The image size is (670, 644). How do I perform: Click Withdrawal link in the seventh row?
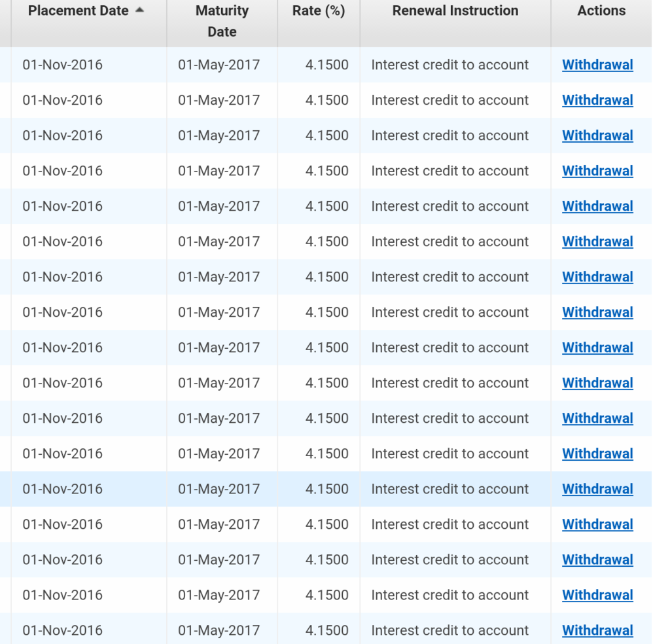pyautogui.click(x=597, y=277)
